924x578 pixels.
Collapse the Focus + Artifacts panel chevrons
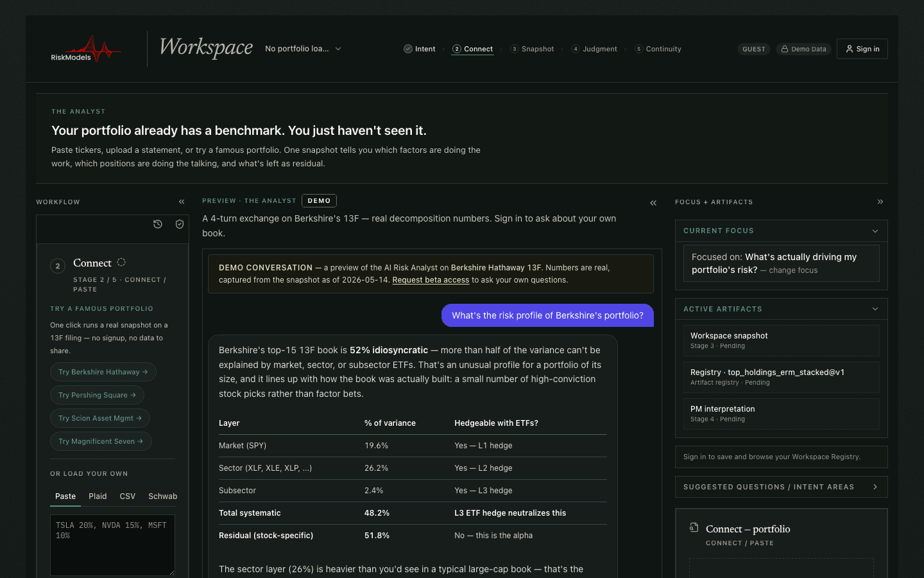tap(880, 202)
